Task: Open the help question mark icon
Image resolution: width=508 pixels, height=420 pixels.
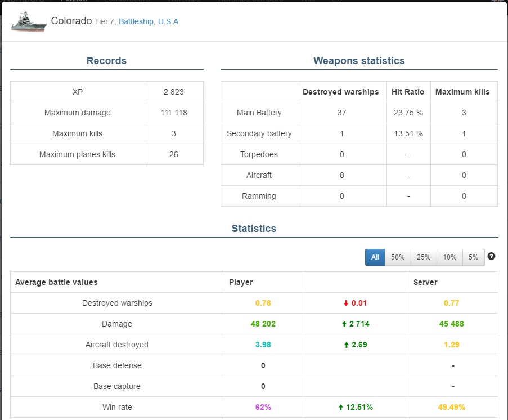Action: click(491, 256)
